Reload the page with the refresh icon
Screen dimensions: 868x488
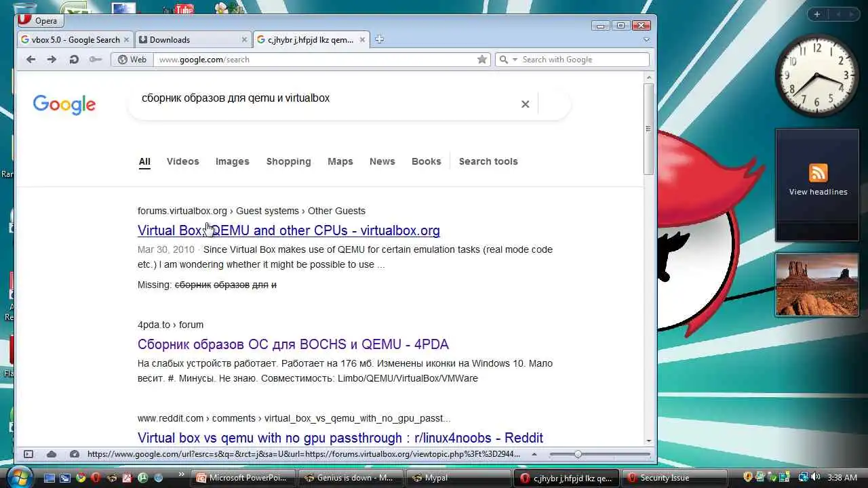pos(74,60)
